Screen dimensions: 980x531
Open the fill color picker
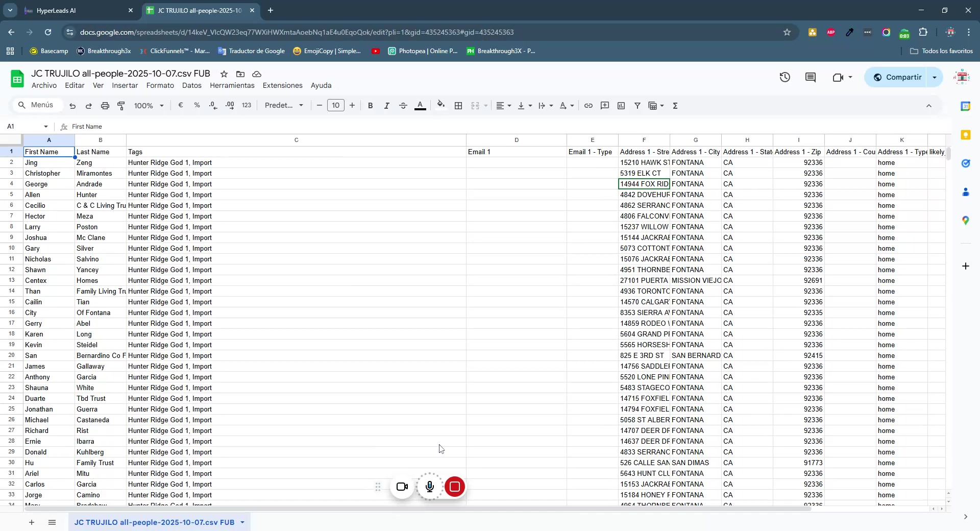pyautogui.click(x=441, y=106)
